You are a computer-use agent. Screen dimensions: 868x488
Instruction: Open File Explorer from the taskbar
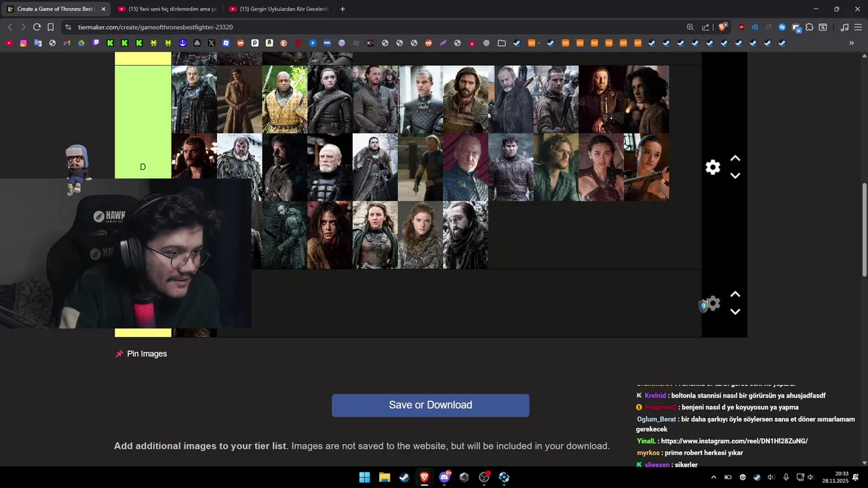point(384,477)
